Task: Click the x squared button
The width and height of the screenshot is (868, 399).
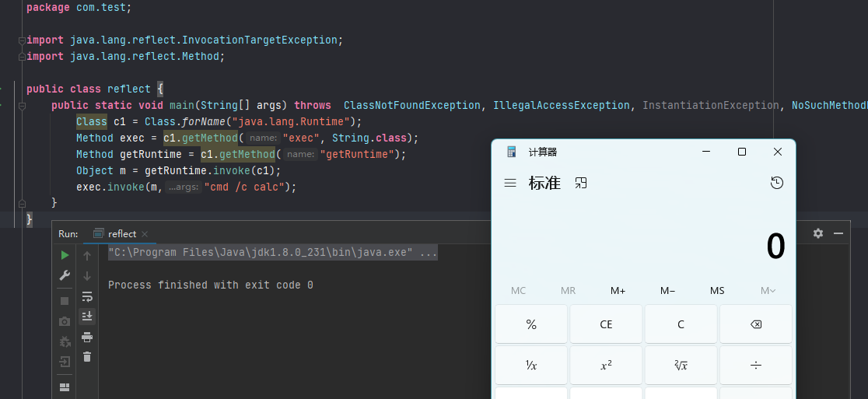Action: 606,366
